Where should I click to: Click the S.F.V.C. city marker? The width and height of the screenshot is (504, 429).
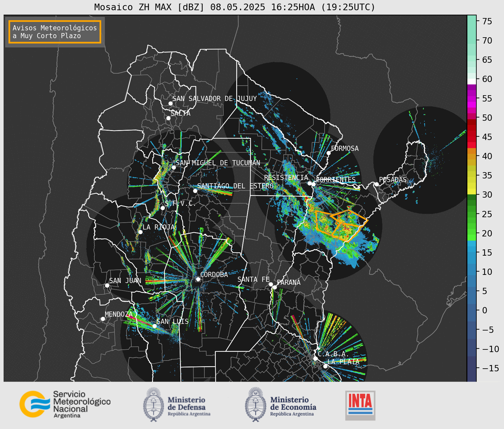pyautogui.click(x=163, y=208)
